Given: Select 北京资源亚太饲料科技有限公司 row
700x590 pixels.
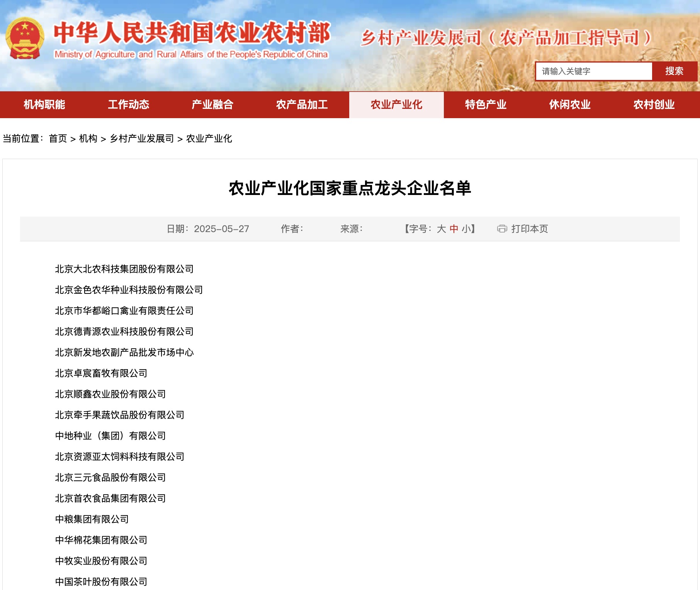Looking at the screenshot, I should [x=119, y=457].
